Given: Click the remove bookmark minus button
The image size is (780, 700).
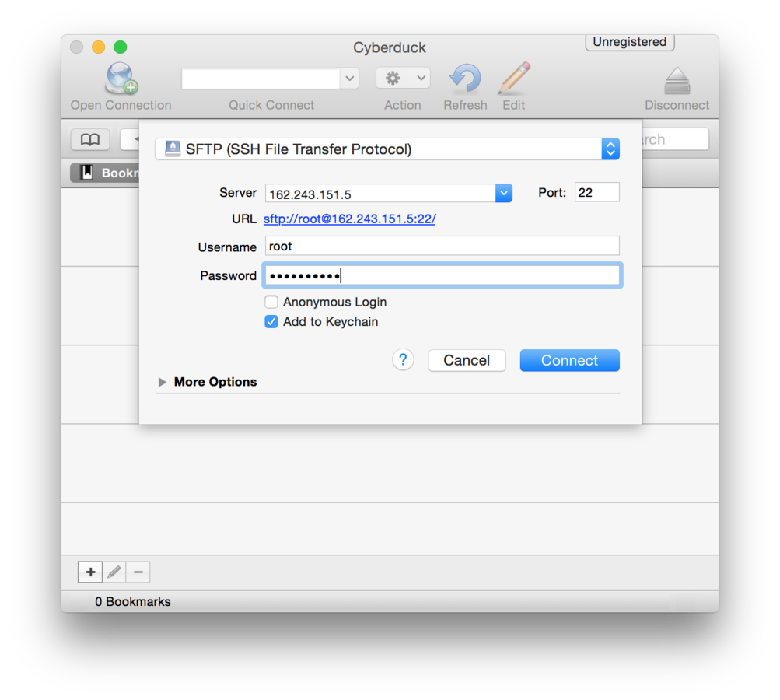Looking at the screenshot, I should click(x=138, y=572).
